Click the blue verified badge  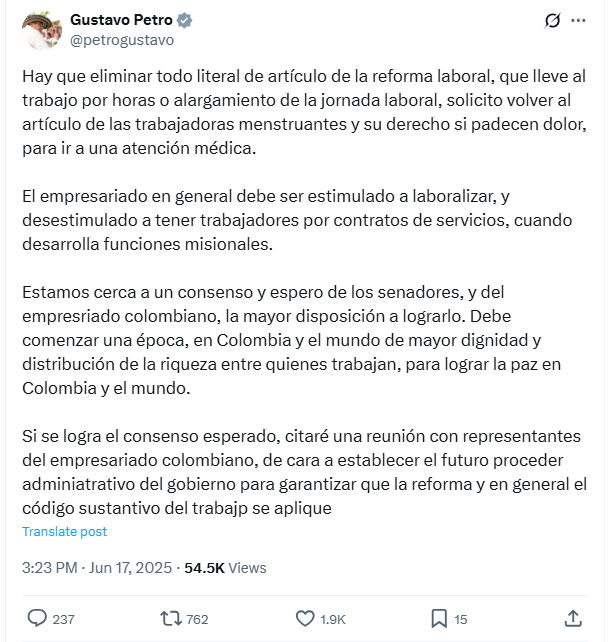tap(184, 20)
